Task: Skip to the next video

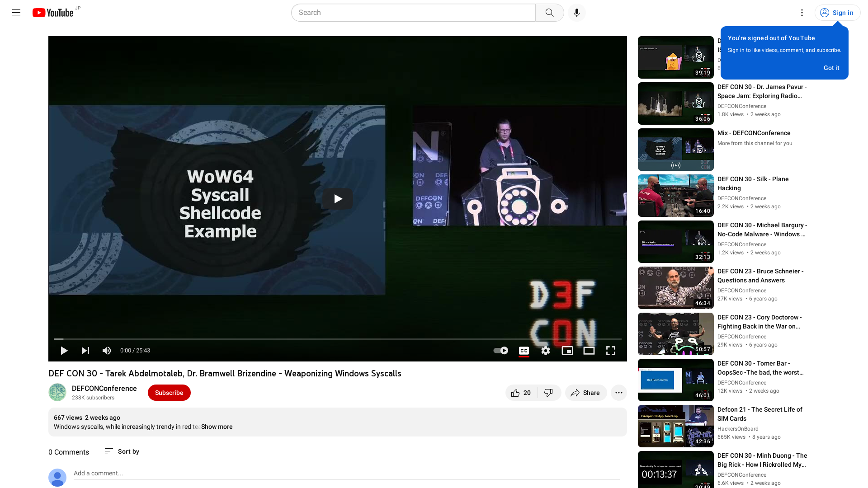Action: pos(85,351)
